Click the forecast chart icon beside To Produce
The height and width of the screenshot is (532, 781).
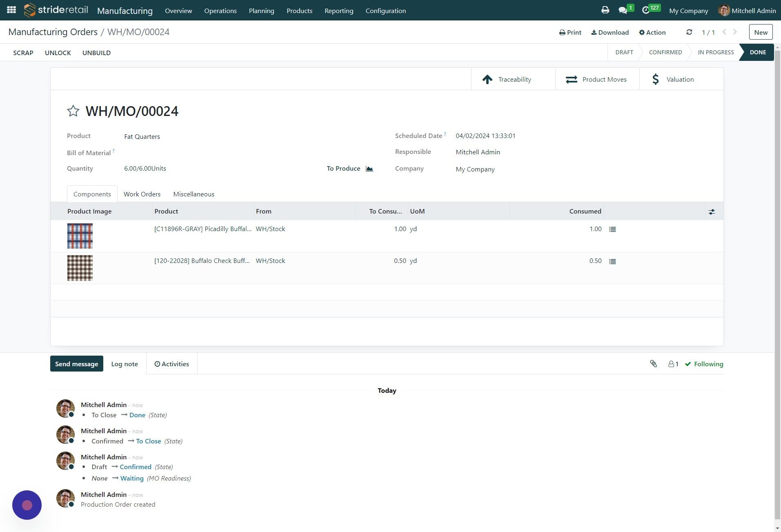tap(369, 169)
